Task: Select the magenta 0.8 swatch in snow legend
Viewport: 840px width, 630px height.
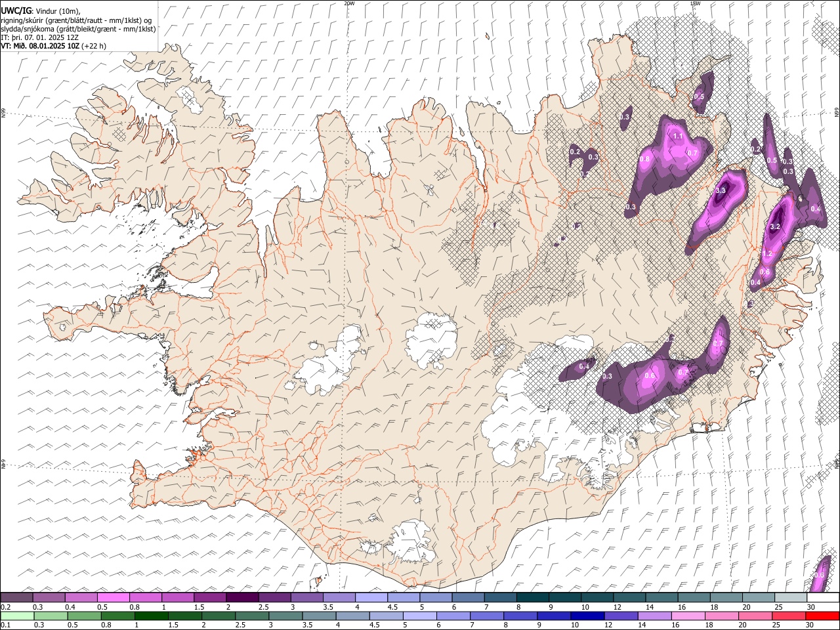Action: coord(146,597)
